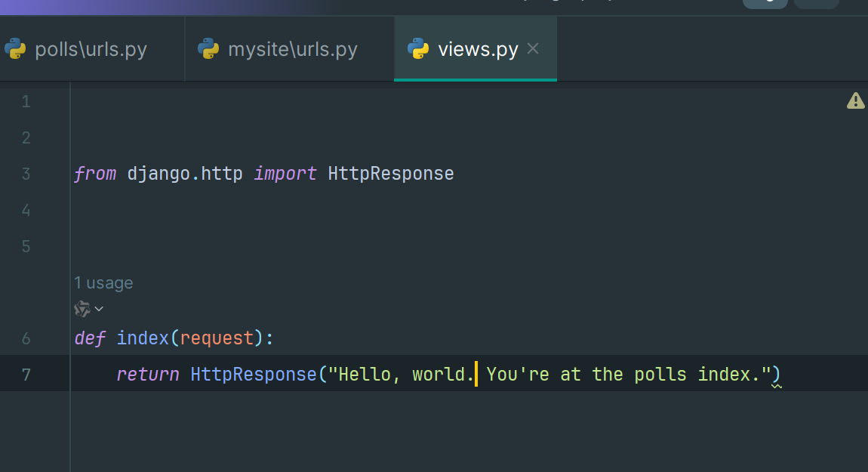Viewport: 868px width, 472px height.
Task: Click line number 7 in the gutter
Action: coord(26,374)
